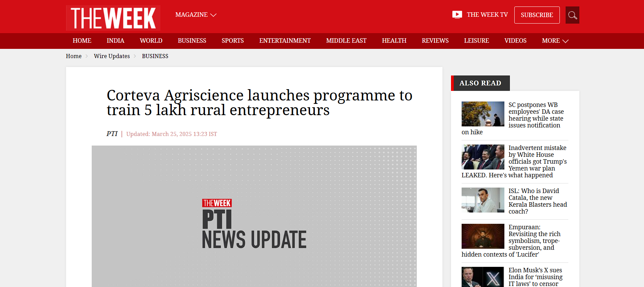644x287 pixels.
Task: Go to the Home nav tab
Action: coord(82,41)
